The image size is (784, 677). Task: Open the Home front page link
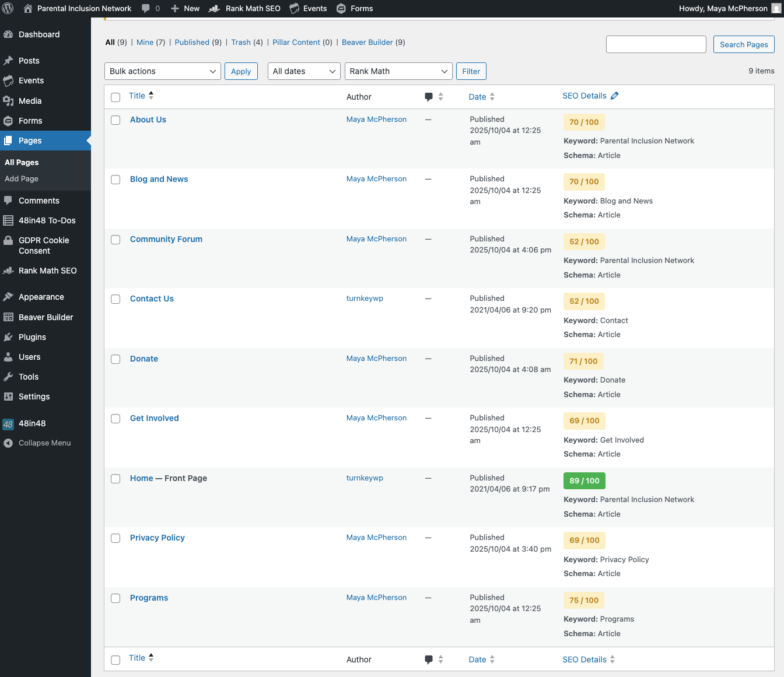pyautogui.click(x=141, y=478)
